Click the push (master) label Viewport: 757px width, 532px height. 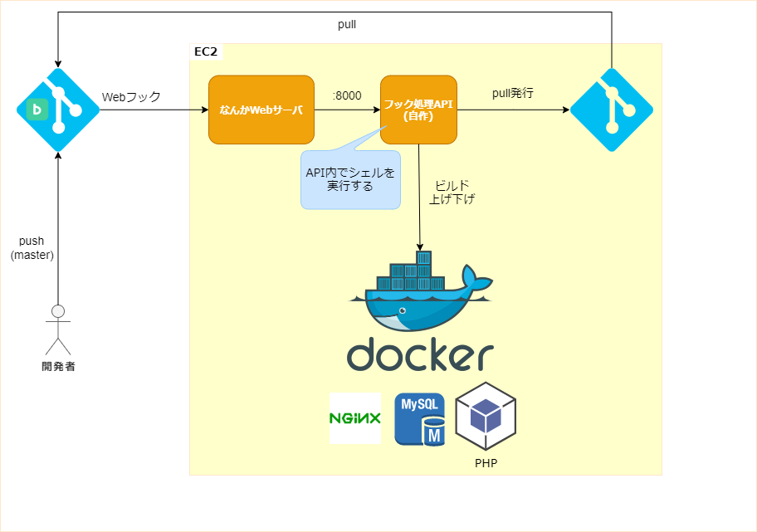(x=31, y=247)
